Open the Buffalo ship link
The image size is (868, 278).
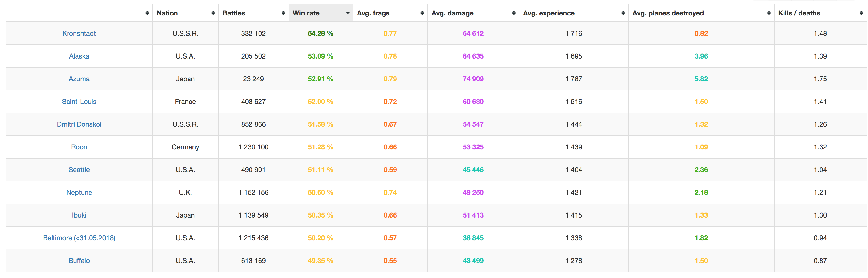click(79, 261)
